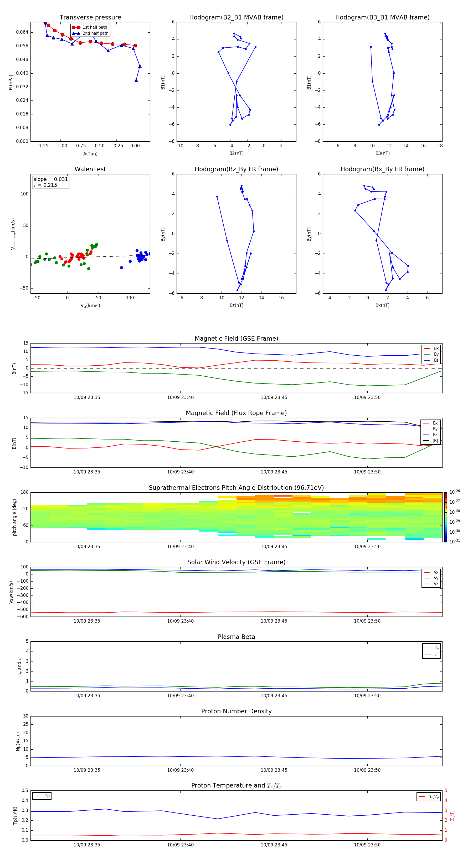
Task: Click the "Proton Temperature and Te/Tp" title
Action: 236,786
